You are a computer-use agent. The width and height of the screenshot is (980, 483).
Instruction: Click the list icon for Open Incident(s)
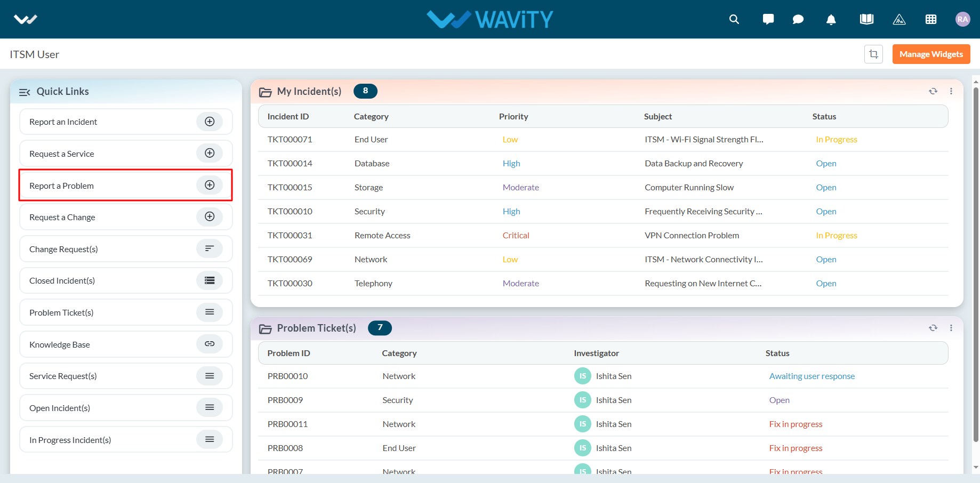click(210, 407)
